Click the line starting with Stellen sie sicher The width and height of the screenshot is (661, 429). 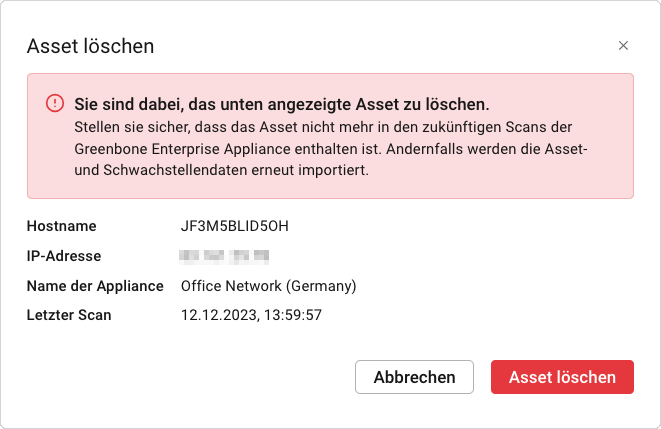(x=323, y=127)
